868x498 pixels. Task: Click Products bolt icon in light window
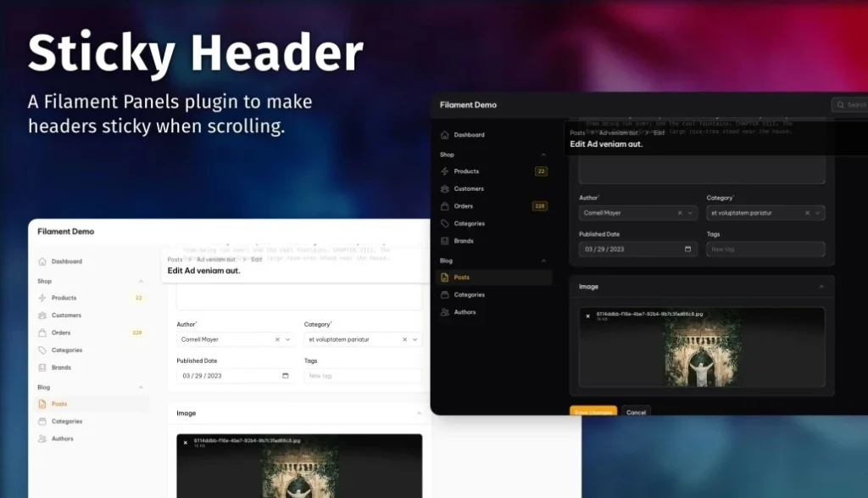(x=42, y=298)
